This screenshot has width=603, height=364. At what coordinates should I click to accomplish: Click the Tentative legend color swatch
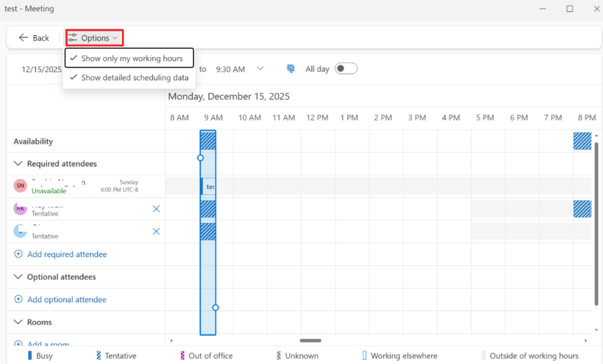(99, 356)
